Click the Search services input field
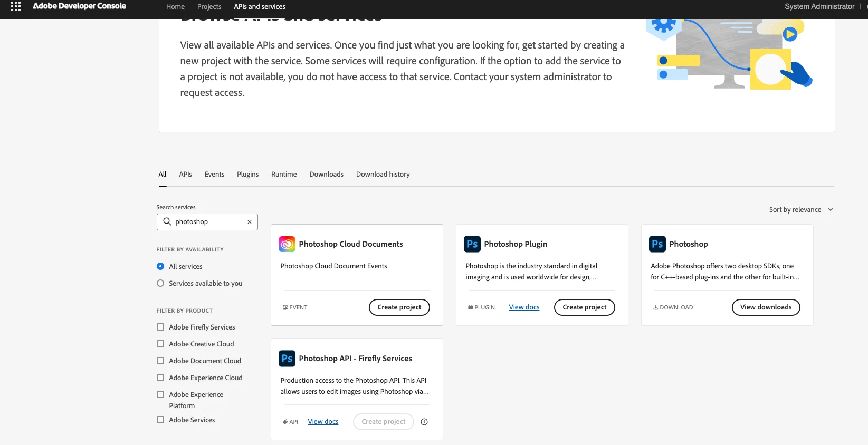The width and height of the screenshot is (868, 445). coord(207,222)
